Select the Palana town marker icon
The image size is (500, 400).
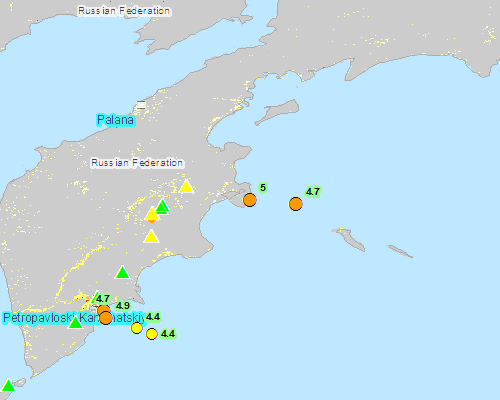[x=141, y=105]
